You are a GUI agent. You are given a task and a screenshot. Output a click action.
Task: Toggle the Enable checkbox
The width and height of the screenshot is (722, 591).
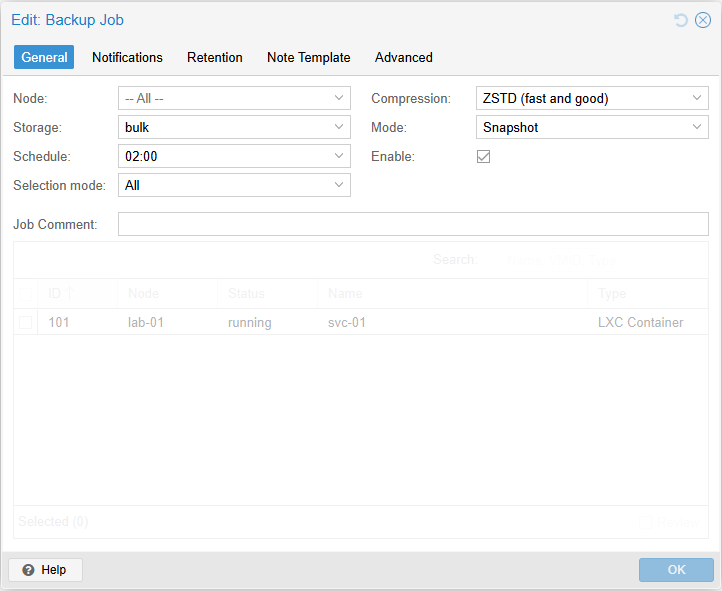pyautogui.click(x=483, y=156)
